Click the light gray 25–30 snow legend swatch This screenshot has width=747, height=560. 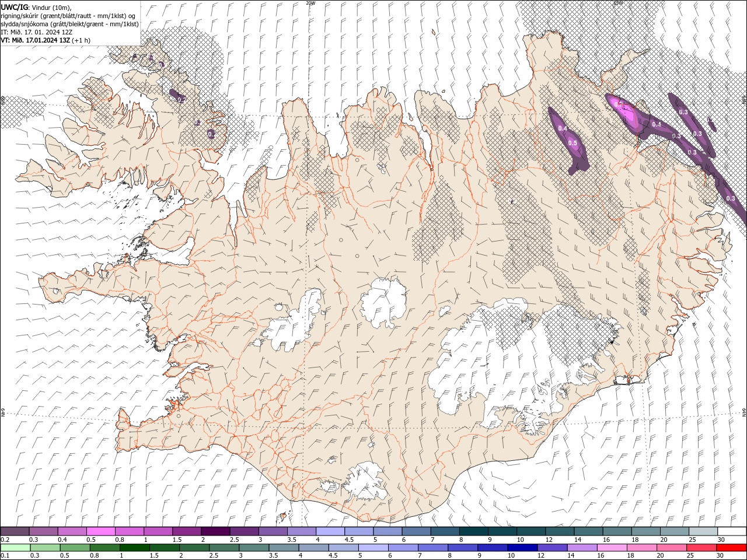703,531
